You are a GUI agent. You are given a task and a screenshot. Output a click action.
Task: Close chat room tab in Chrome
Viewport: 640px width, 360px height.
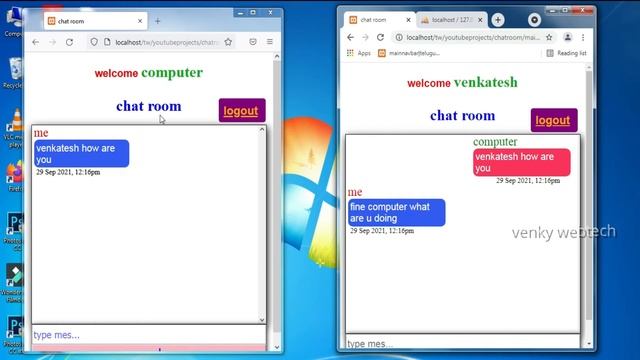coord(408,20)
